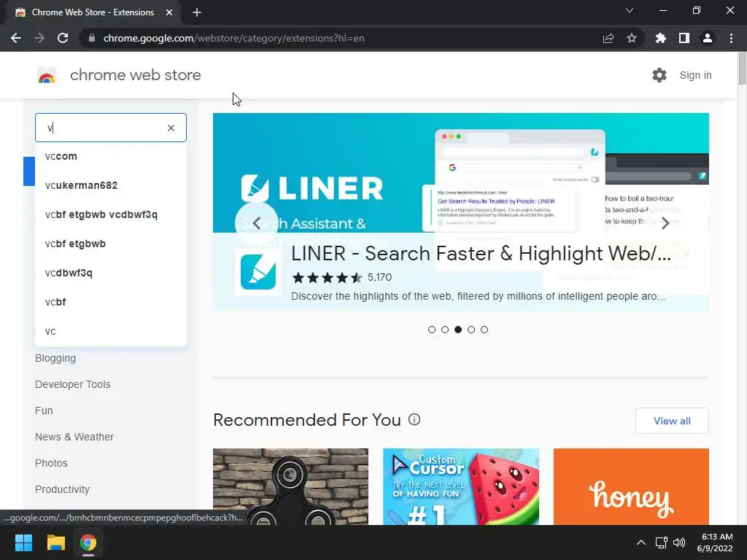Choose the 'vcukerman682' suggestion
The height and width of the screenshot is (560, 747).
point(111,185)
